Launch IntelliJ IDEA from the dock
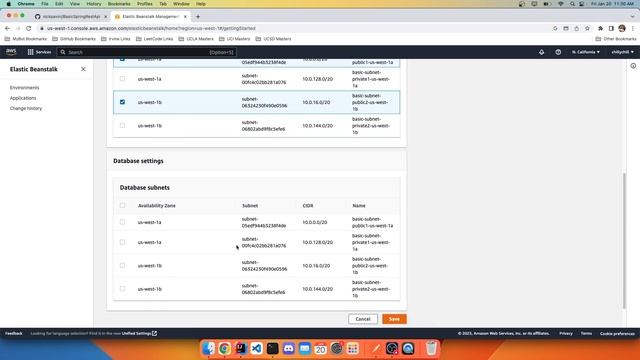The image size is (640, 360). tap(241, 348)
